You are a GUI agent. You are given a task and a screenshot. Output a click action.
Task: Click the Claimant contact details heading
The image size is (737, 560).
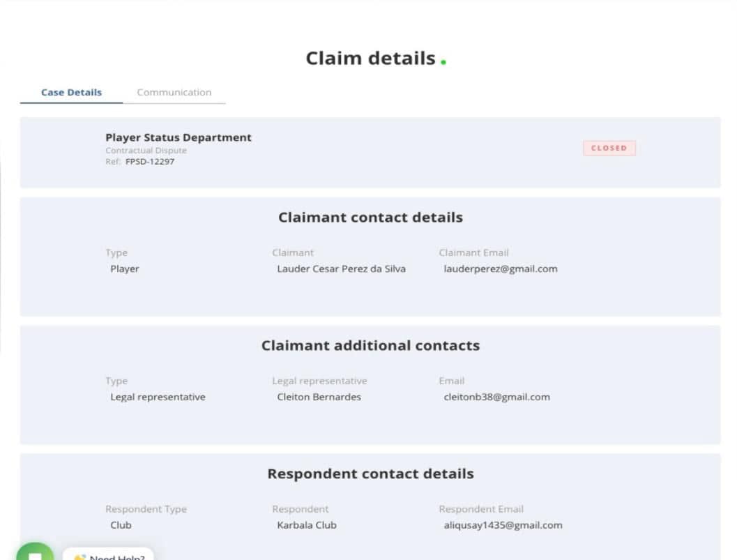(370, 217)
